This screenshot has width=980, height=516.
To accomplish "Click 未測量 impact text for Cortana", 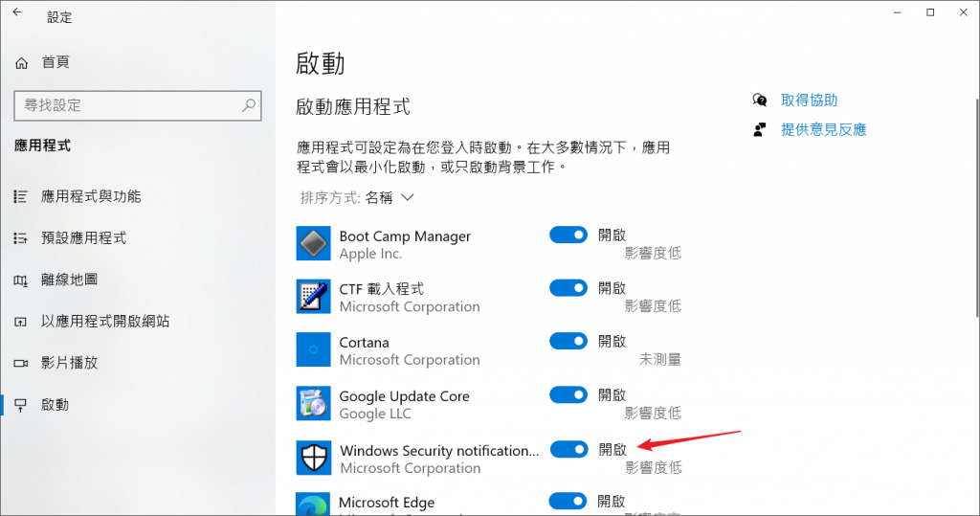I will point(660,360).
